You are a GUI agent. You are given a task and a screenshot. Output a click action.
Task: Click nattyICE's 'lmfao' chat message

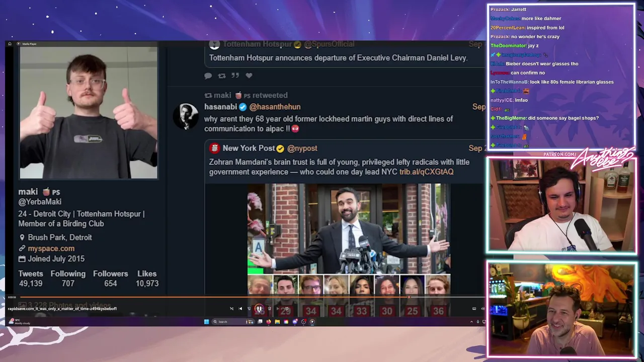point(509,100)
